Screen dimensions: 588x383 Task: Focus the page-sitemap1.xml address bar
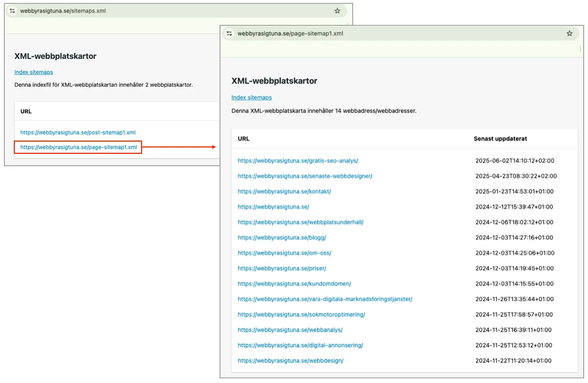(x=401, y=33)
